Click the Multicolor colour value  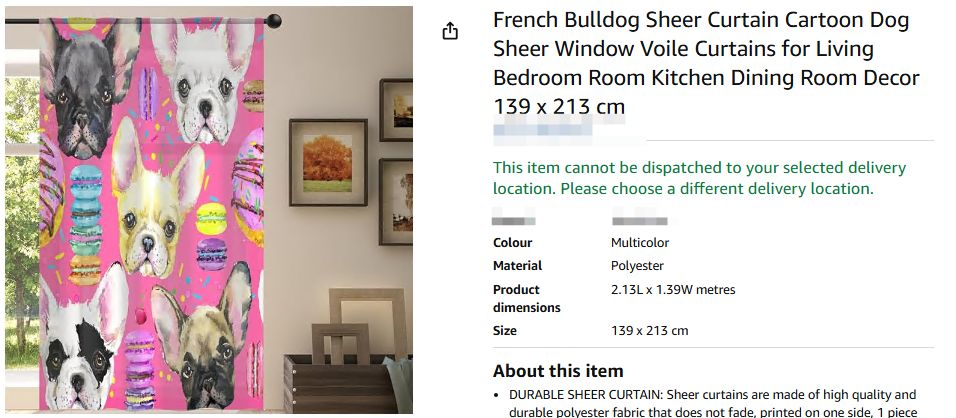point(640,243)
